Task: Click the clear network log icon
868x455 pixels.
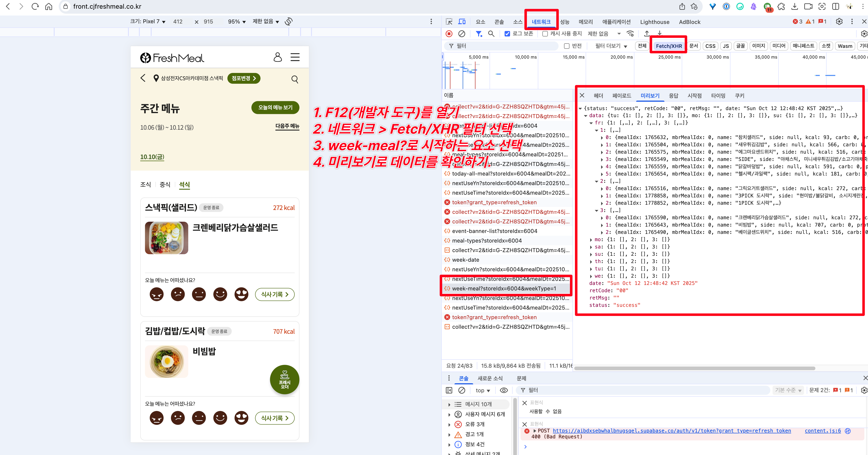Action: tap(462, 34)
